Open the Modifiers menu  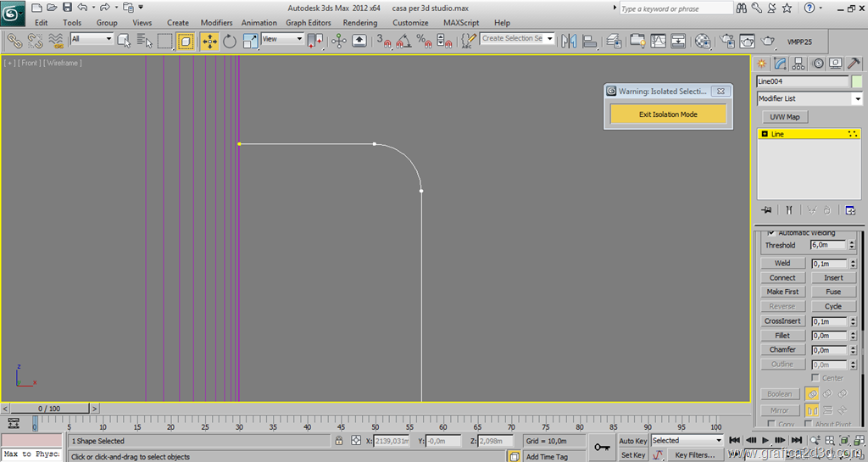[x=216, y=23]
